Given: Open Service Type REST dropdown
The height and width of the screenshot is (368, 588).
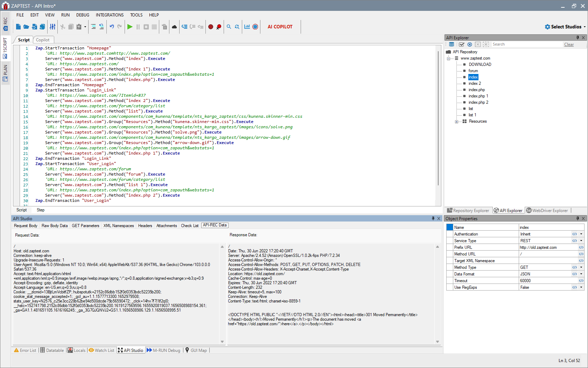Looking at the screenshot, I should point(581,241).
